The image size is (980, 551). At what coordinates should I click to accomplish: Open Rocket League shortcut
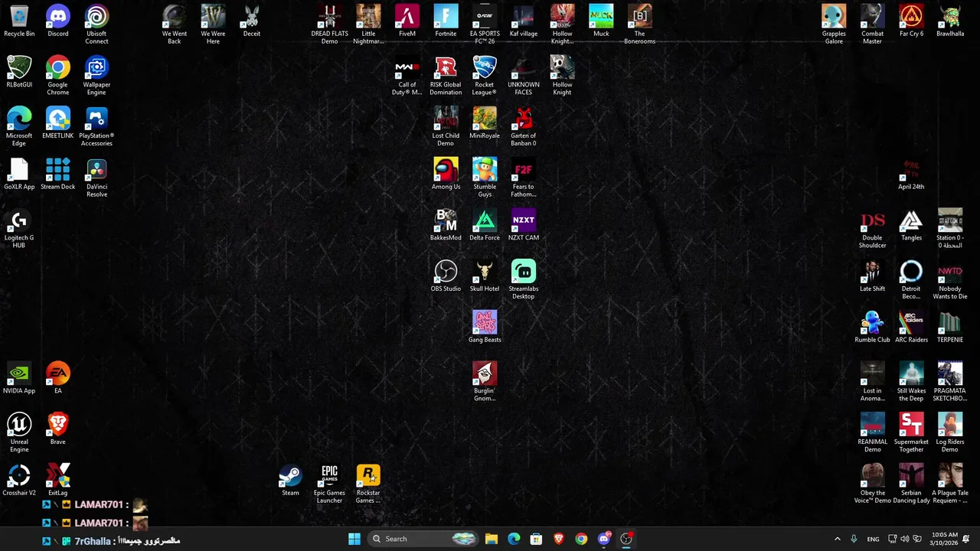[485, 76]
